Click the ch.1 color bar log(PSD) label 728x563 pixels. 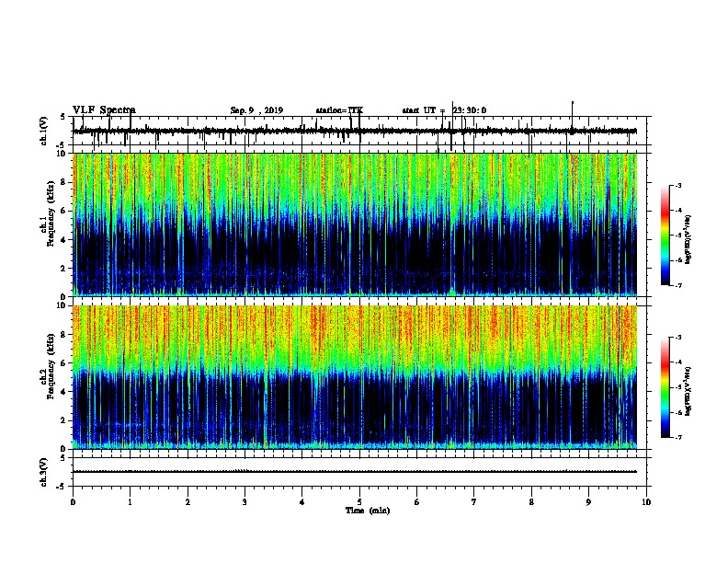[688, 239]
